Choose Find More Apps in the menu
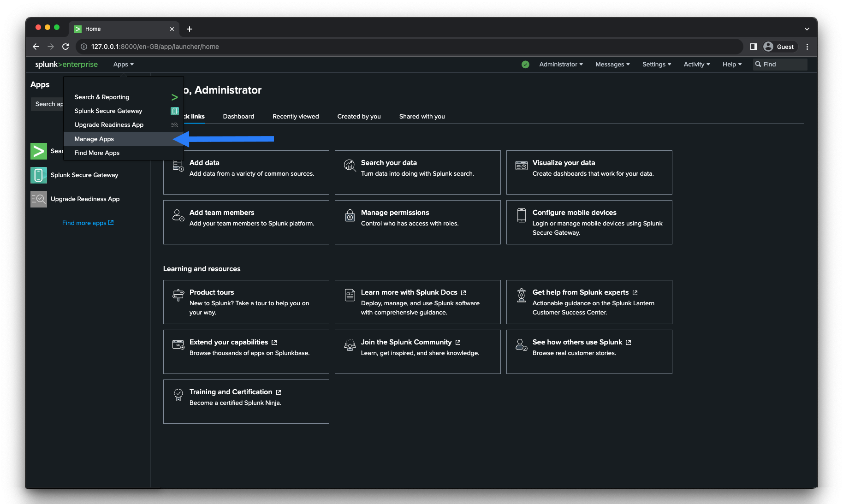Screen dimensions: 843x504 (97, 153)
